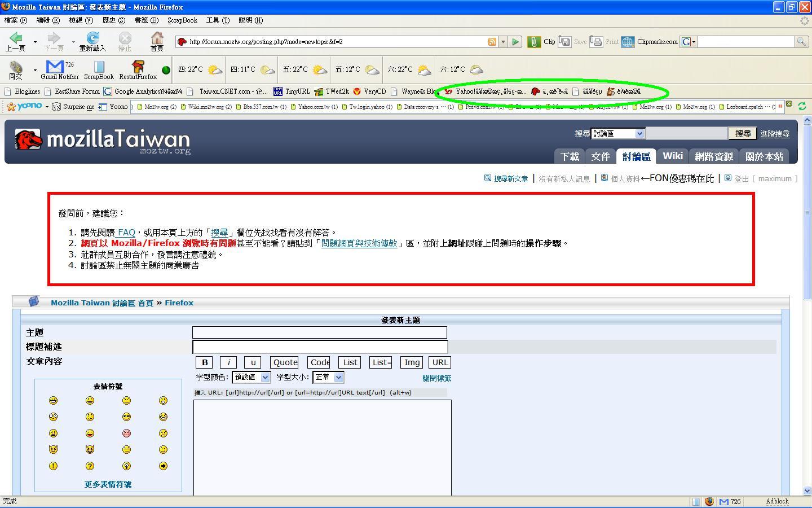Click the Img BBCode button

tap(412, 362)
